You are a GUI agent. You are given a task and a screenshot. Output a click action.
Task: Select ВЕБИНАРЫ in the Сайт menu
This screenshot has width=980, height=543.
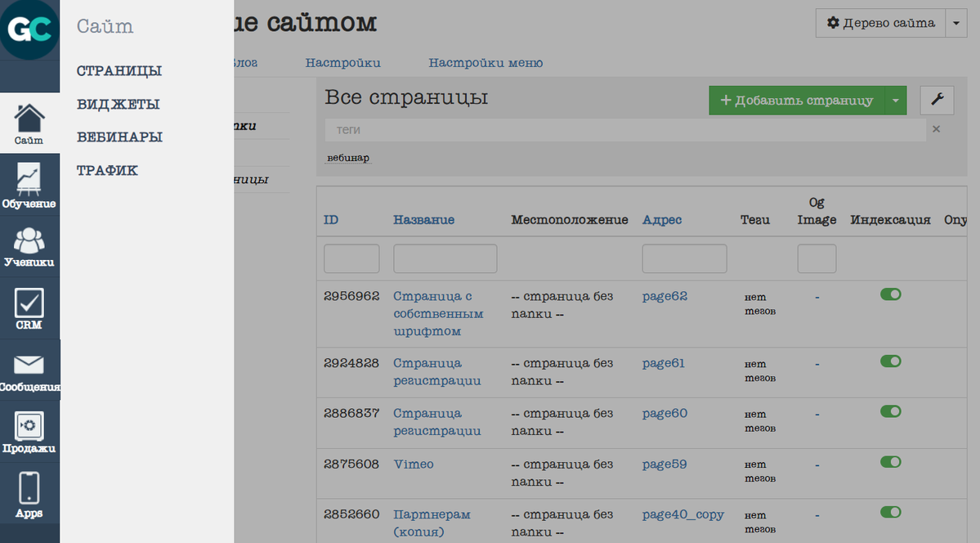click(119, 137)
